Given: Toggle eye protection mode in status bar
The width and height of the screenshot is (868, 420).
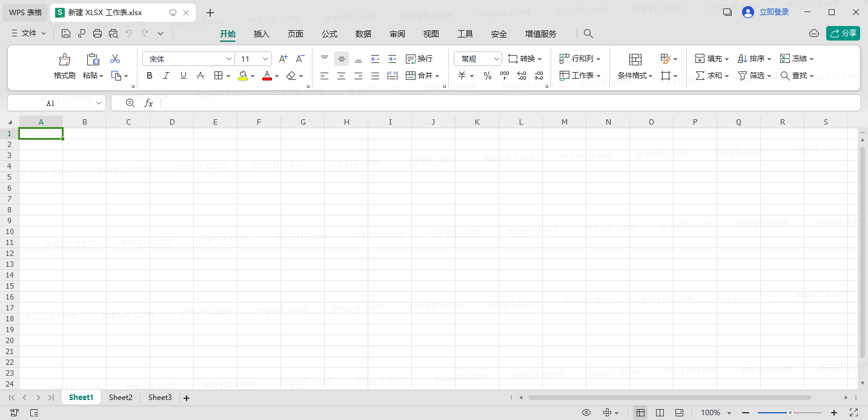Looking at the screenshot, I should (586, 413).
